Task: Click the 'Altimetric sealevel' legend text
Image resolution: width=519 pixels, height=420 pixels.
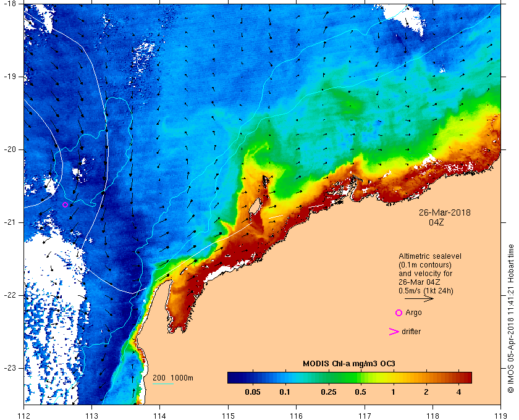Action: 429,256
